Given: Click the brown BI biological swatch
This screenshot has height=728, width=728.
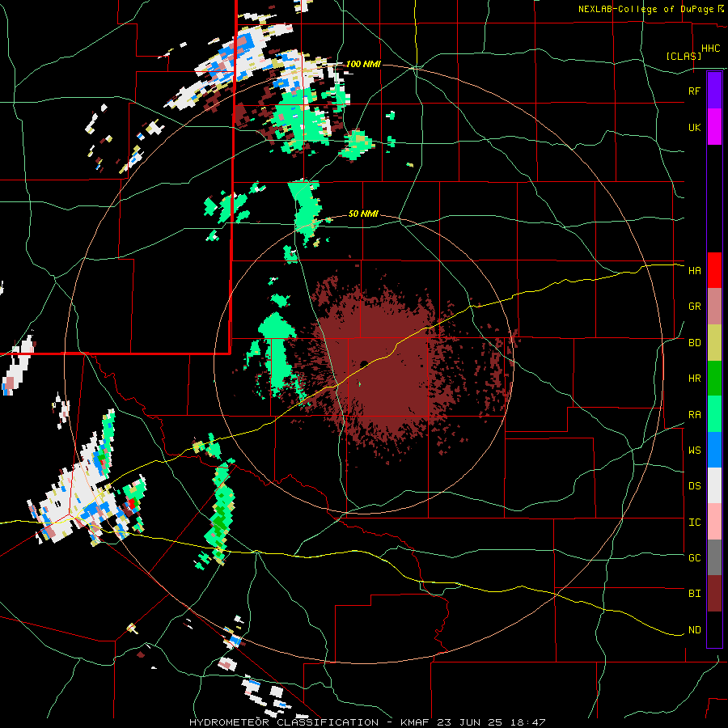Looking at the screenshot, I should (x=714, y=594).
